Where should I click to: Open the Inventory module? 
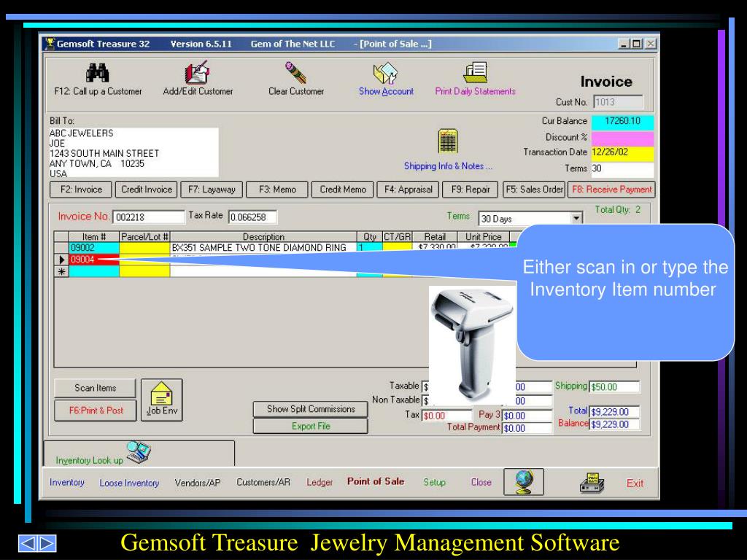click(x=66, y=483)
